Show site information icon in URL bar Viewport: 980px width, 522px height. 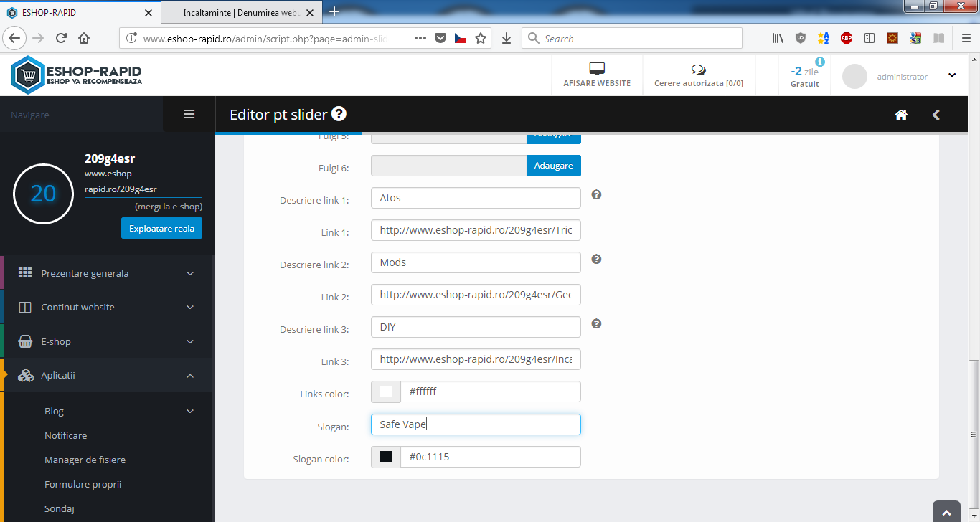pyautogui.click(x=131, y=39)
